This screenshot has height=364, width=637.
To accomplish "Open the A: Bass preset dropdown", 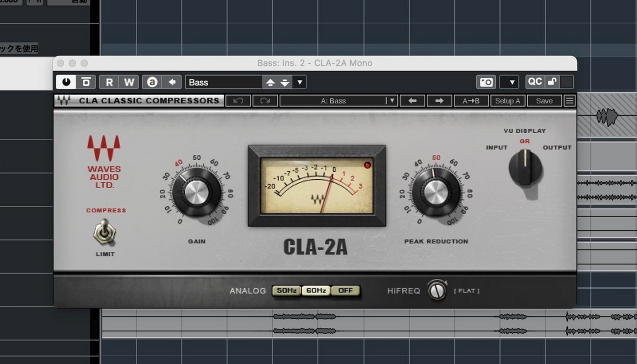I will click(338, 101).
